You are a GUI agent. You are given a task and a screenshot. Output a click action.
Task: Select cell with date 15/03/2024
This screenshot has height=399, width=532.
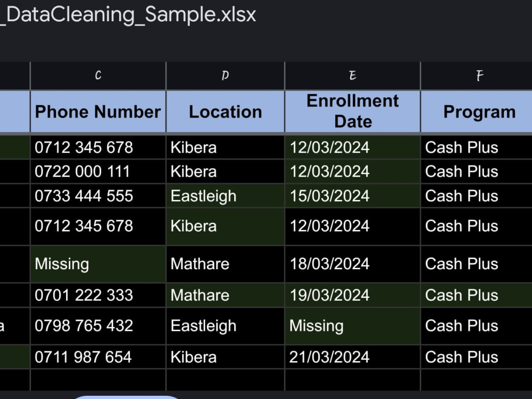tap(353, 196)
